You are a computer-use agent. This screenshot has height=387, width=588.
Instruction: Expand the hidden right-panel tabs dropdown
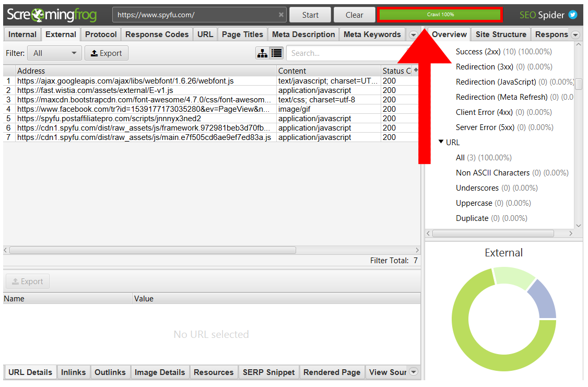click(x=575, y=35)
